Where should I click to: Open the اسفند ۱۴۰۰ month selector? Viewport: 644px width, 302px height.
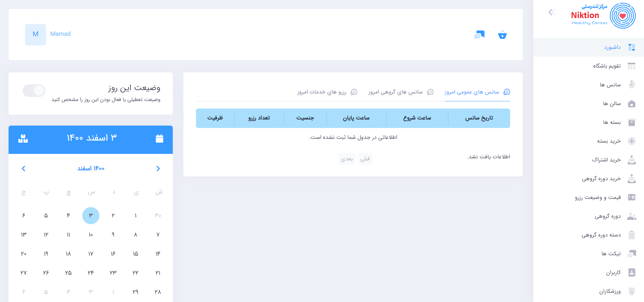tap(91, 169)
